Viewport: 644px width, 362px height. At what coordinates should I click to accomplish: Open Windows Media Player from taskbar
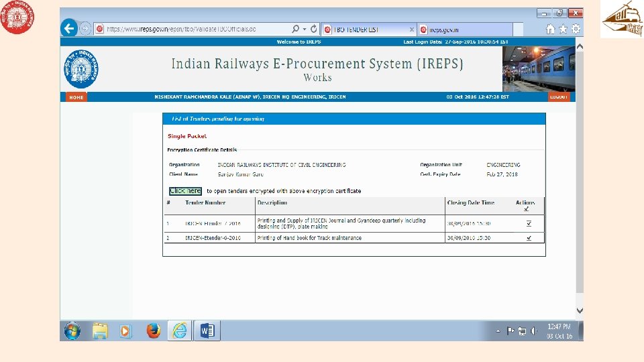[x=125, y=330]
